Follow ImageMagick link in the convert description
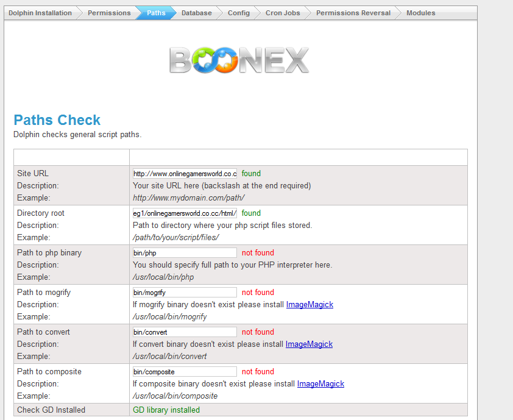The width and height of the screenshot is (513, 420). pyautogui.click(x=309, y=344)
